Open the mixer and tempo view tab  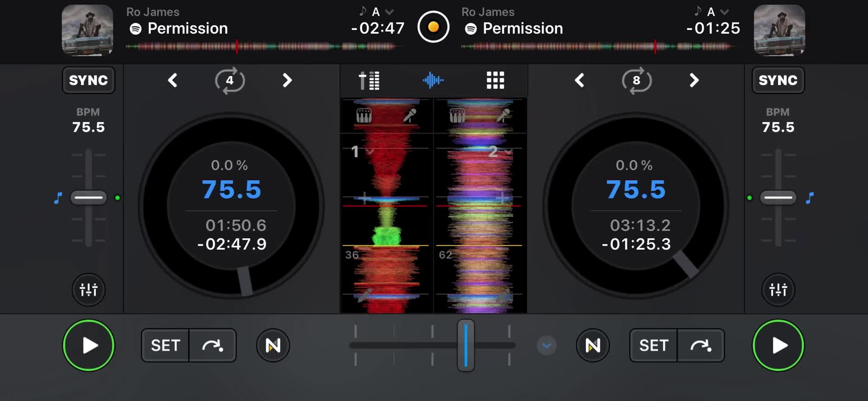(369, 81)
